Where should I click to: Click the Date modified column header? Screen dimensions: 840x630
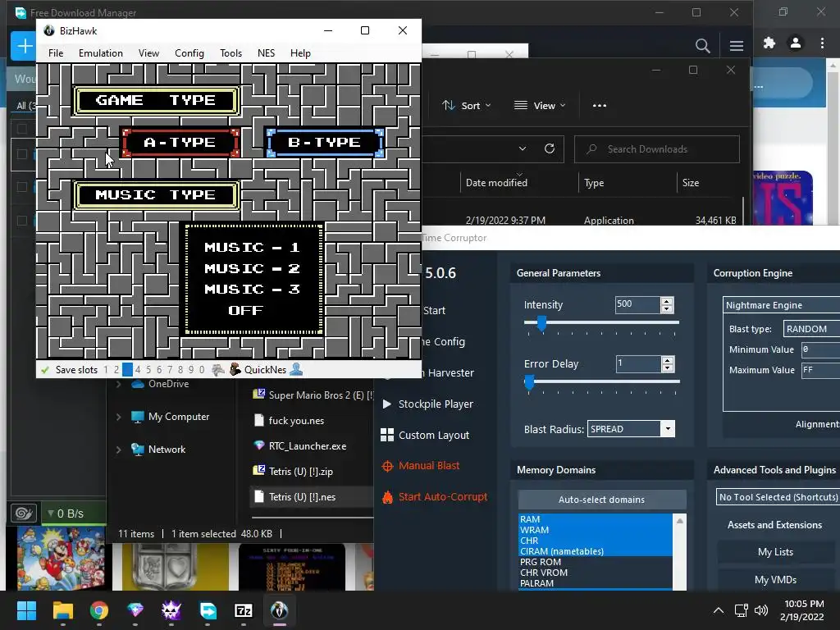click(x=496, y=183)
